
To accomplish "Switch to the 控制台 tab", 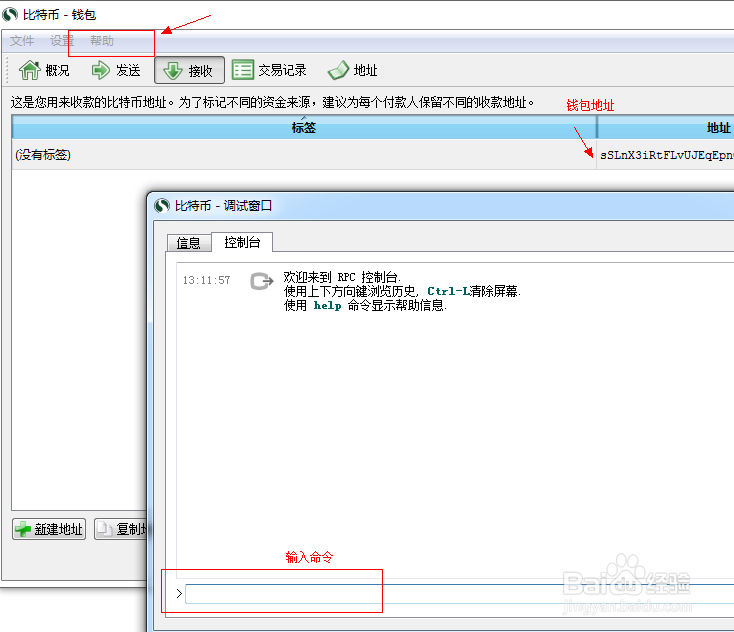I will pyautogui.click(x=242, y=242).
